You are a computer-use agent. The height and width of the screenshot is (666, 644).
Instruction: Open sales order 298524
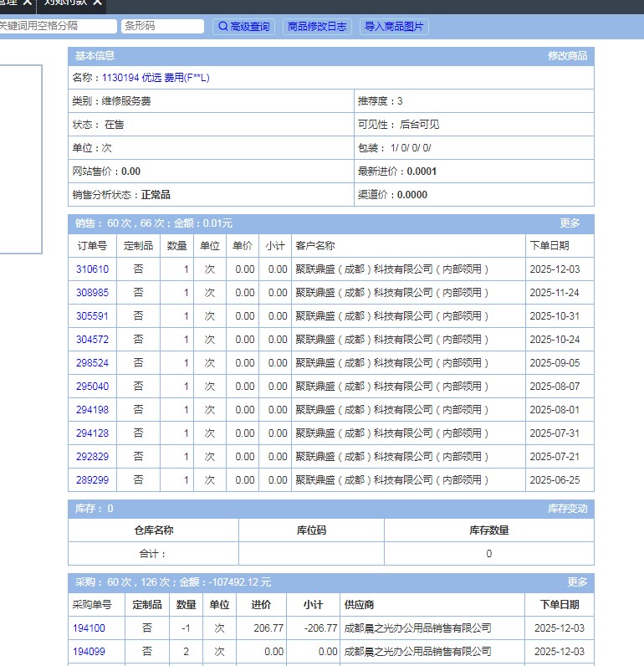pos(92,363)
